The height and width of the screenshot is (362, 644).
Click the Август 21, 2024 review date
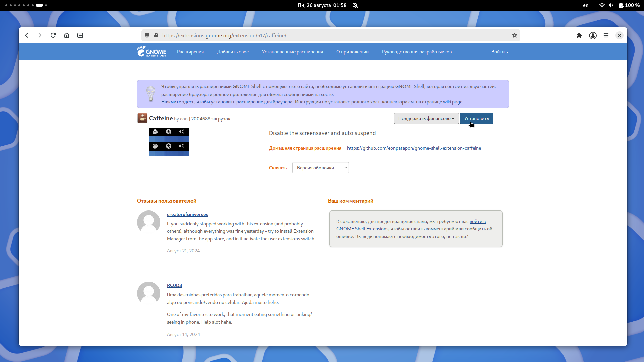click(183, 251)
